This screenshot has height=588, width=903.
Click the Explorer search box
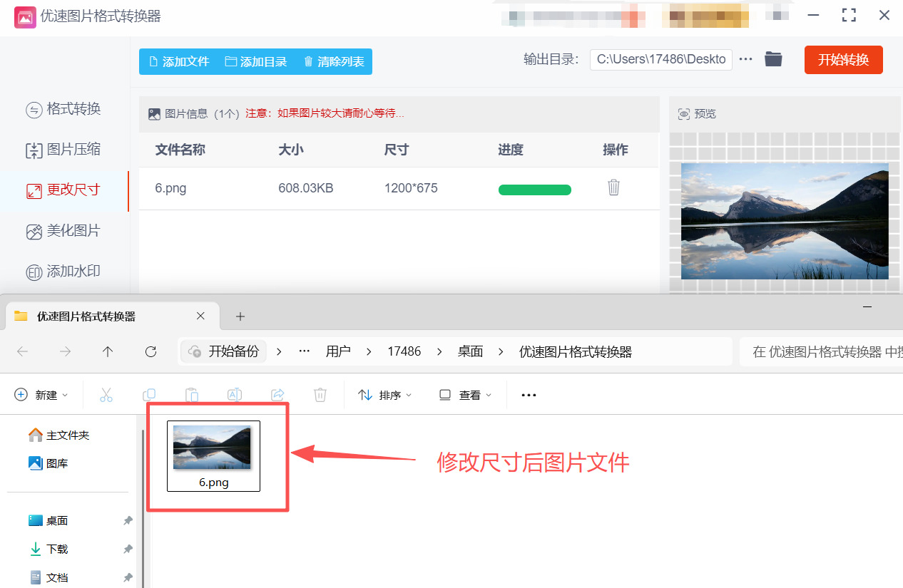click(x=821, y=351)
